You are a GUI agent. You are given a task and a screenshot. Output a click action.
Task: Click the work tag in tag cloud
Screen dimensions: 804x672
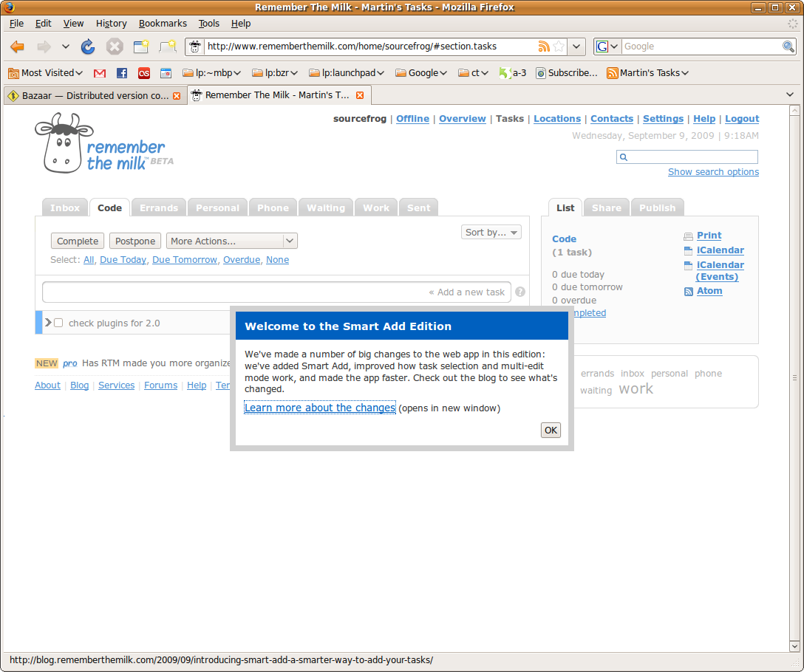tap(636, 389)
